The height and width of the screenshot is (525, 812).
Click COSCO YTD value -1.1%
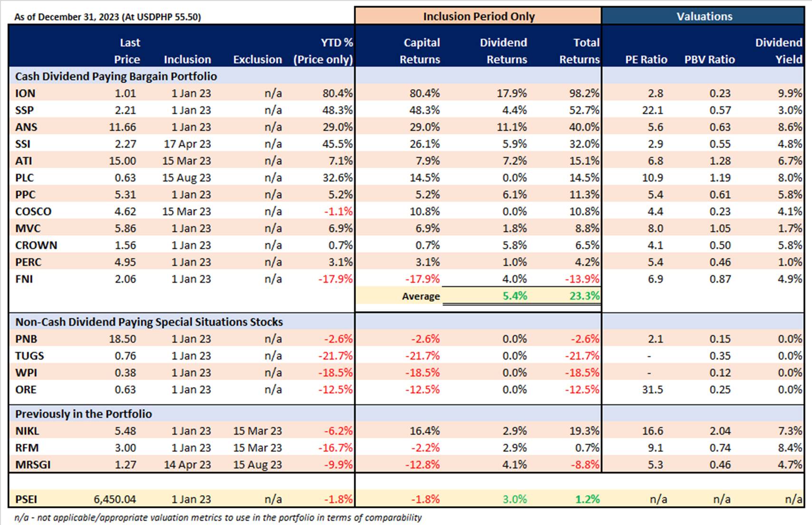[338, 211]
